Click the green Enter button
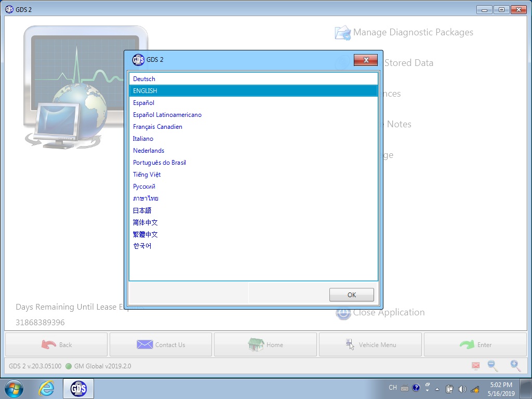Viewport: 532px width, 399px height. 475,345
